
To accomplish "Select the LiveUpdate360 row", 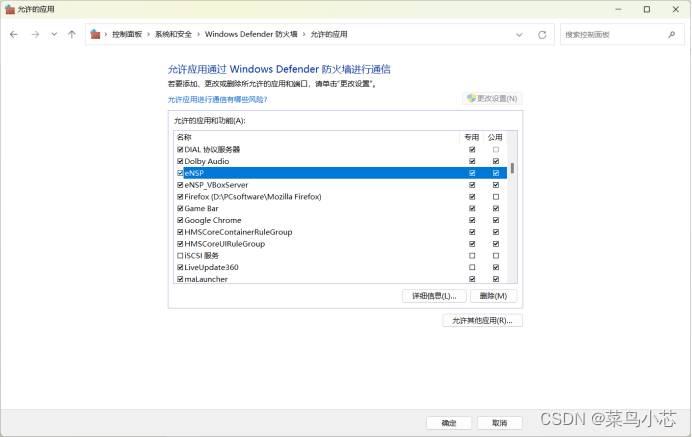I will (341, 267).
